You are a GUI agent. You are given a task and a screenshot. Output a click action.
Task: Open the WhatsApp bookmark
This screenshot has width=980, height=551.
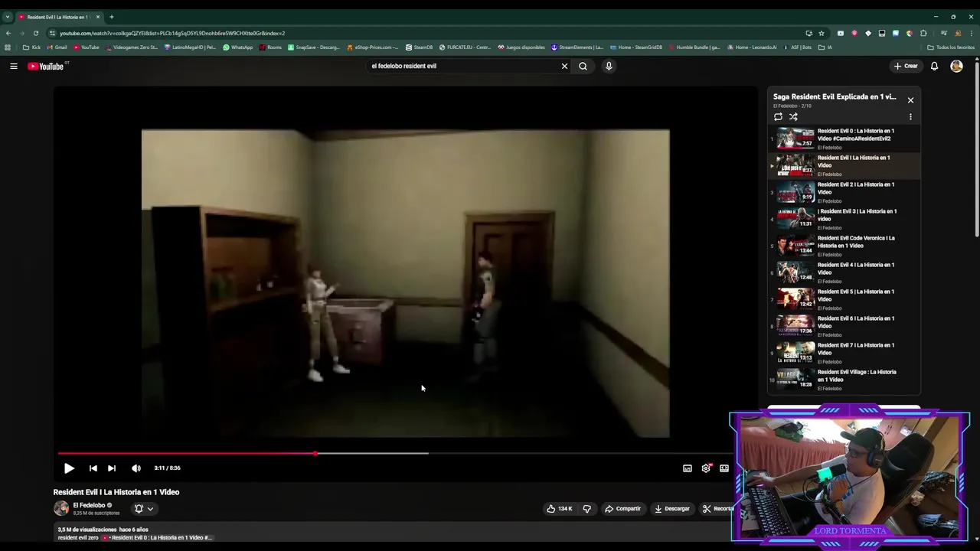237,47
